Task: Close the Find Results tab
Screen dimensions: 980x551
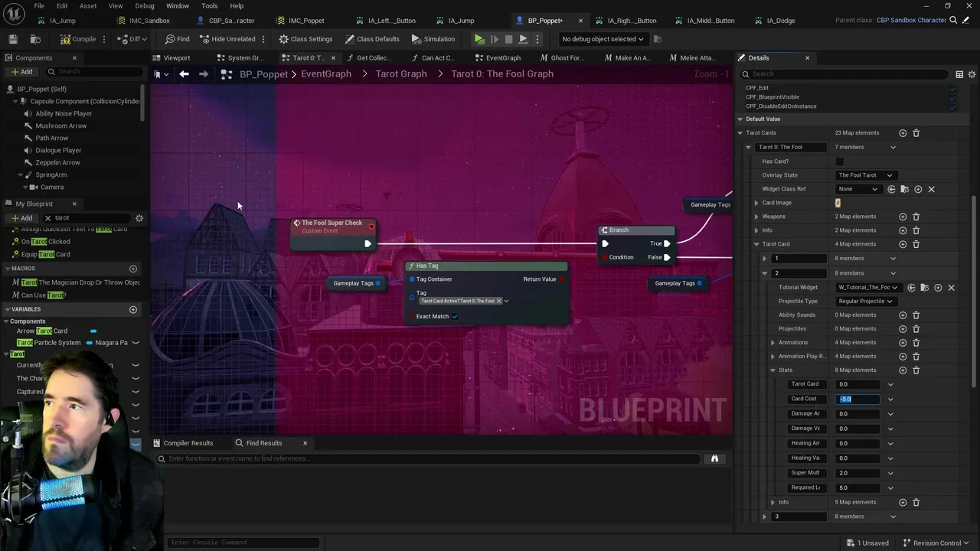Action: point(305,443)
